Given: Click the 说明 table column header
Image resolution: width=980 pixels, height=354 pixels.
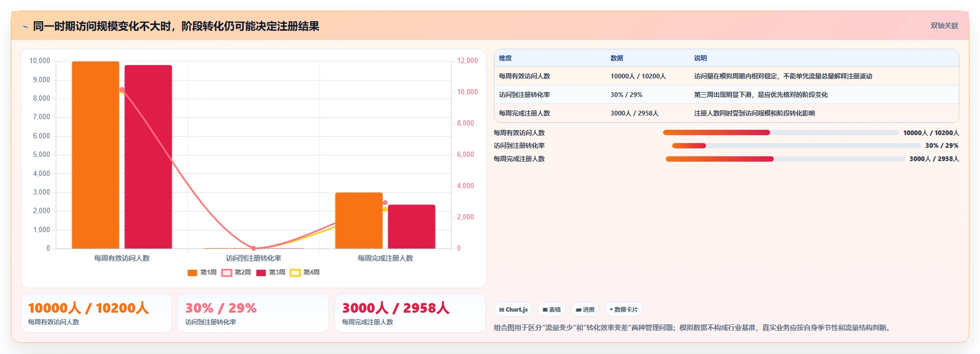Looking at the screenshot, I should [x=700, y=58].
